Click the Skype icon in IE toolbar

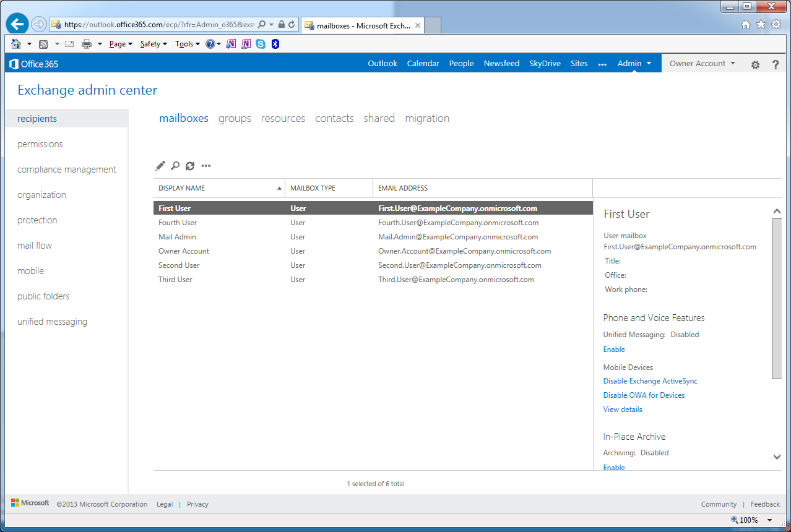click(x=261, y=44)
